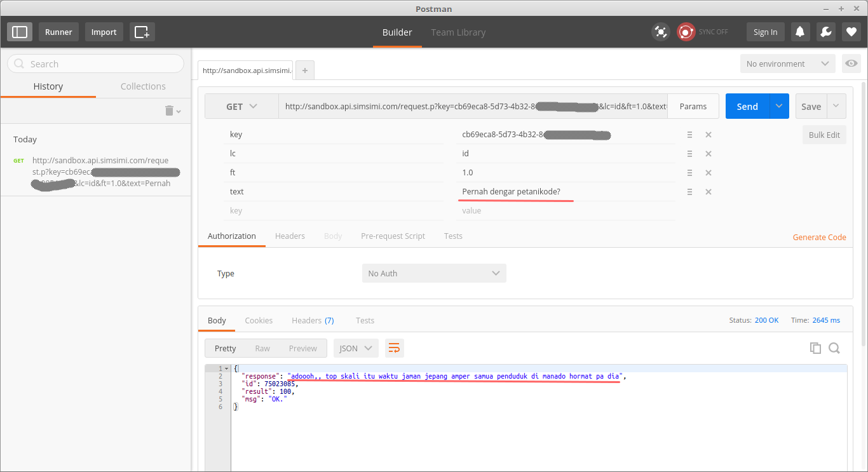Open the response Tests tab
This screenshot has height=472, width=868.
[365, 321]
